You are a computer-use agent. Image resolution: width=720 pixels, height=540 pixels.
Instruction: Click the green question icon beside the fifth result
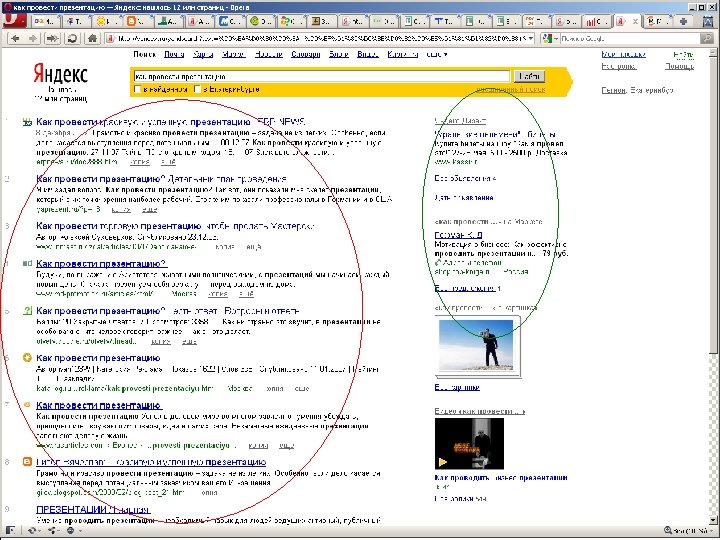pyautogui.click(x=27, y=311)
